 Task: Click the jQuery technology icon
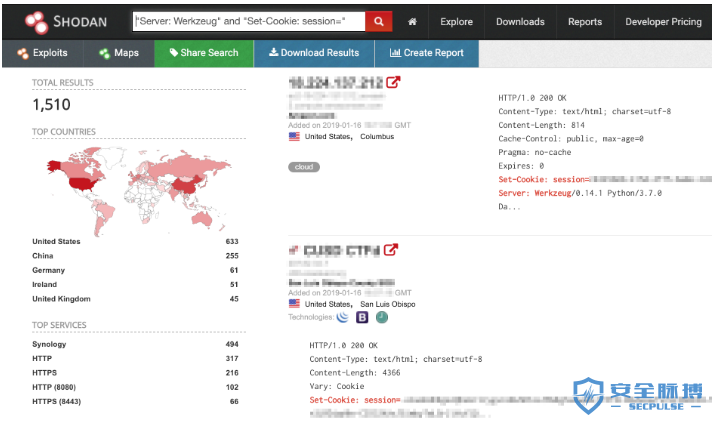coord(343,317)
